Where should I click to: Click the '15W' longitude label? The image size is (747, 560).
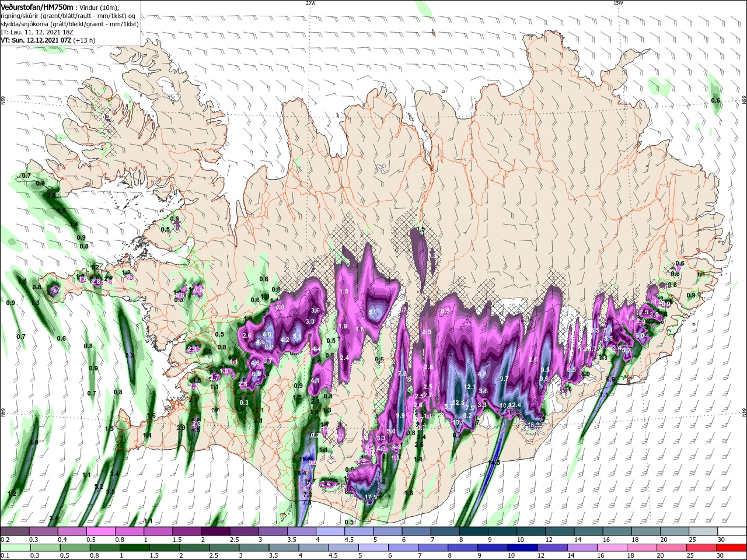coord(618,3)
